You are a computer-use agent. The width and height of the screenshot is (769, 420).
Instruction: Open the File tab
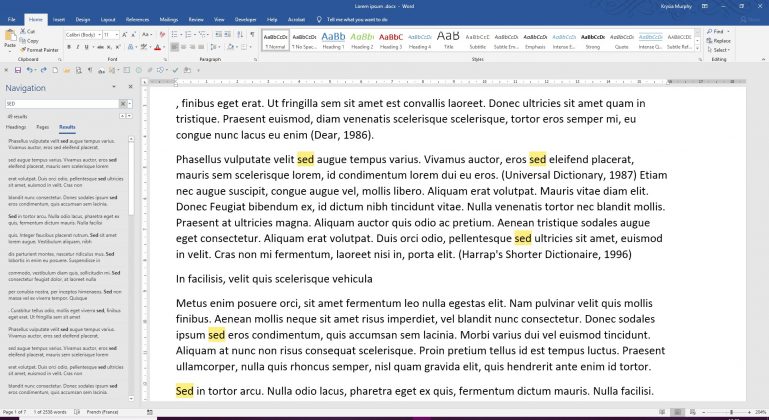coord(11,20)
